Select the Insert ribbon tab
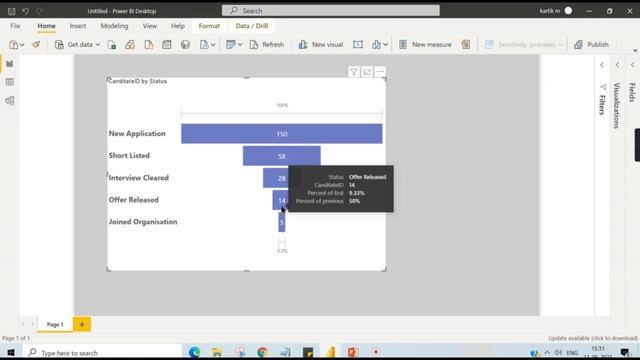The width and height of the screenshot is (640, 360). 78,26
